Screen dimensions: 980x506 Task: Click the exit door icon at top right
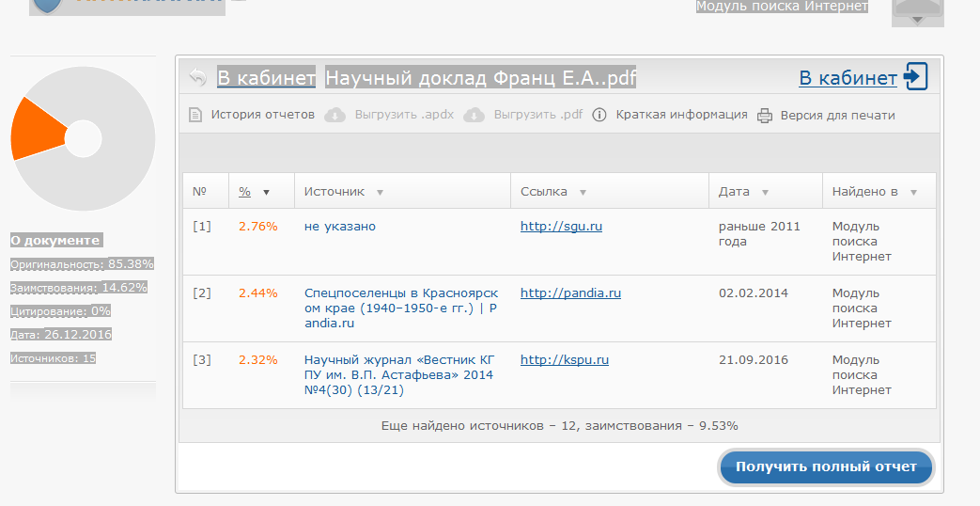click(x=915, y=77)
